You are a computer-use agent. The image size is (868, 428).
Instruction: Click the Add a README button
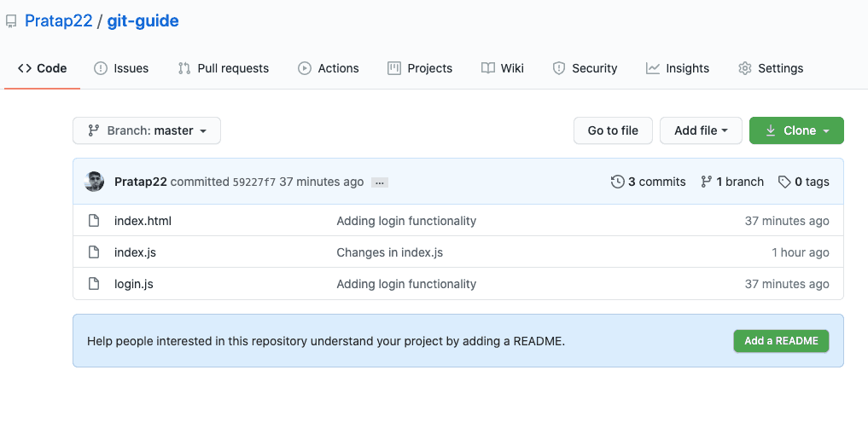(x=781, y=341)
